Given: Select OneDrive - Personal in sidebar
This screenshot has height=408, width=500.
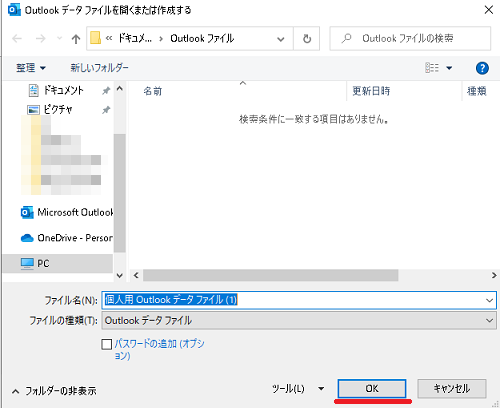Looking at the screenshot, I should click(x=67, y=238).
